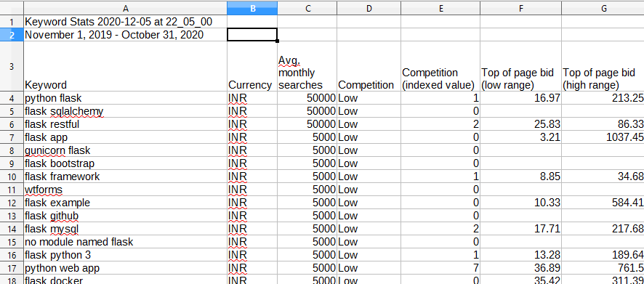Click the indexed value 7 cell

(x=440, y=269)
